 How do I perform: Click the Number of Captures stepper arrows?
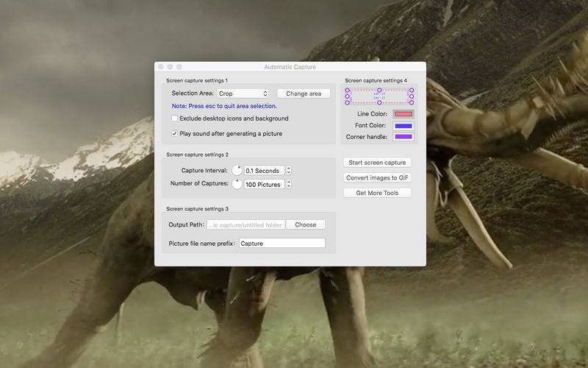click(x=289, y=185)
